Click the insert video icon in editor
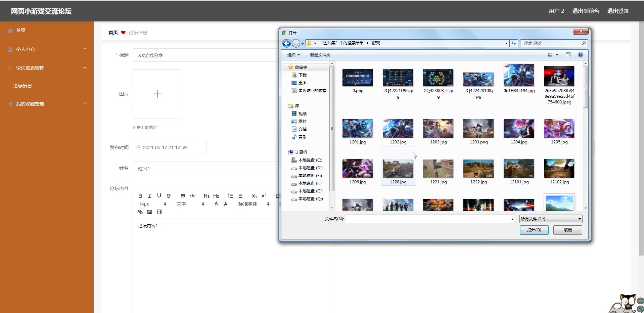This screenshot has height=313, width=644. tap(159, 212)
